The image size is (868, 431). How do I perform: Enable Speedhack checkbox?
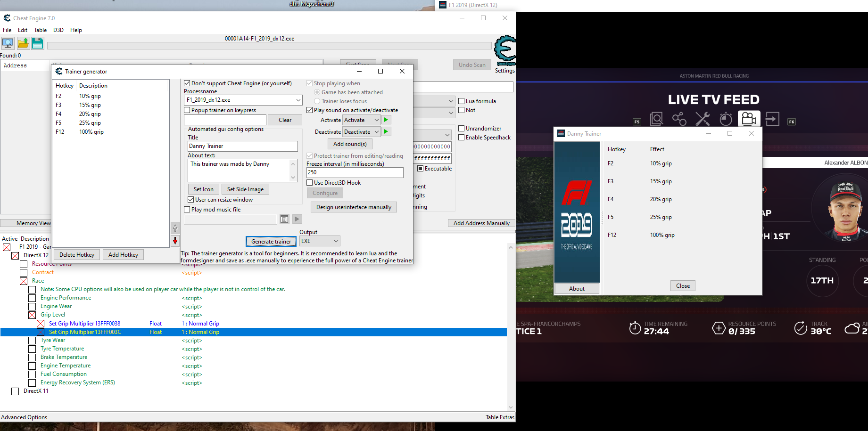click(462, 138)
